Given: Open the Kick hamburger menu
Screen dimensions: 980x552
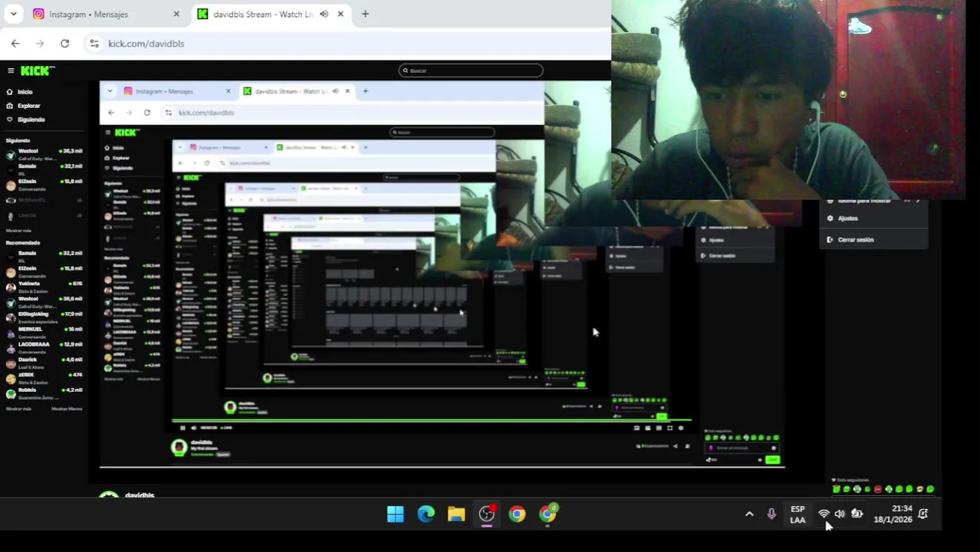Looking at the screenshot, I should 11,71.
